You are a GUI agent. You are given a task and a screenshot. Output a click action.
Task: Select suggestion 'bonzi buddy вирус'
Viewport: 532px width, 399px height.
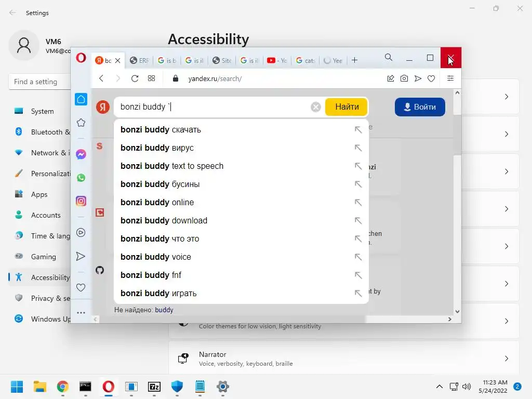pyautogui.click(x=241, y=148)
